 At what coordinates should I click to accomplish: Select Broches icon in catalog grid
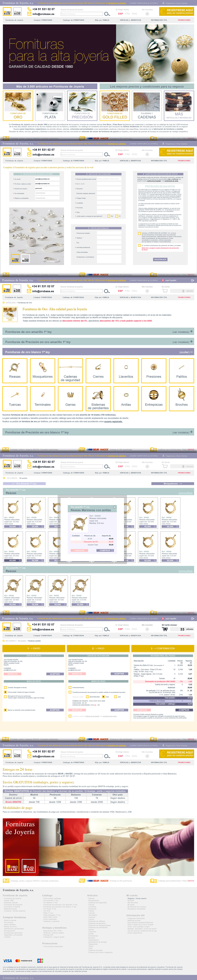(182, 398)
